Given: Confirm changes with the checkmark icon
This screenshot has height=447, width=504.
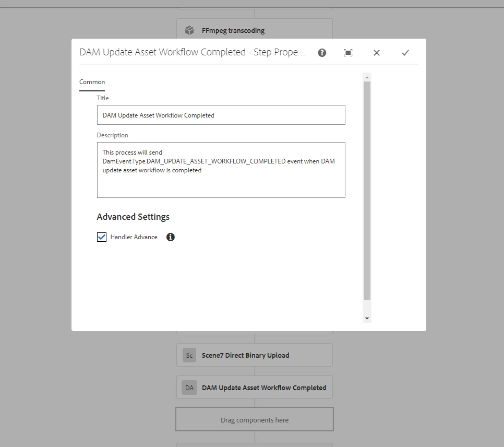Looking at the screenshot, I should (405, 53).
